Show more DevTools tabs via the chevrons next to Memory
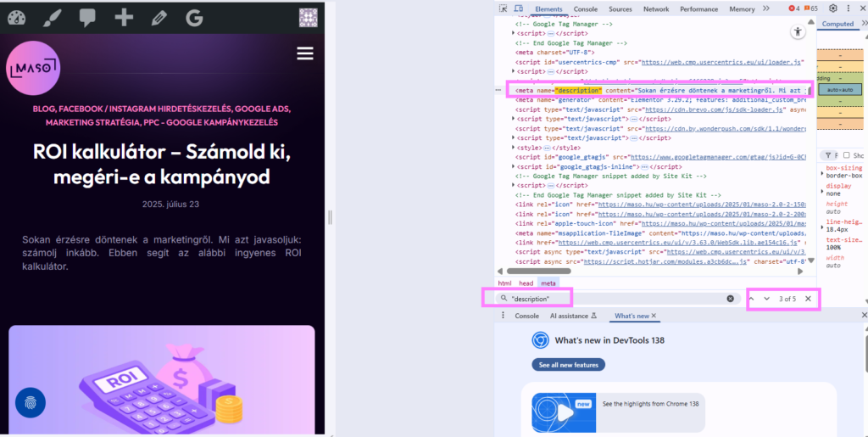Viewport: 868px width, 437px height. click(766, 8)
